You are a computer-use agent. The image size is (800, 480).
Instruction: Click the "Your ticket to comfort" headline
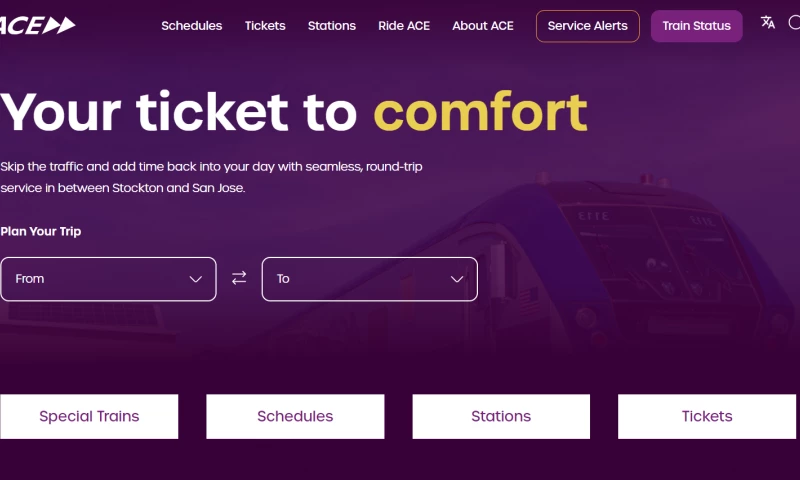(293, 112)
